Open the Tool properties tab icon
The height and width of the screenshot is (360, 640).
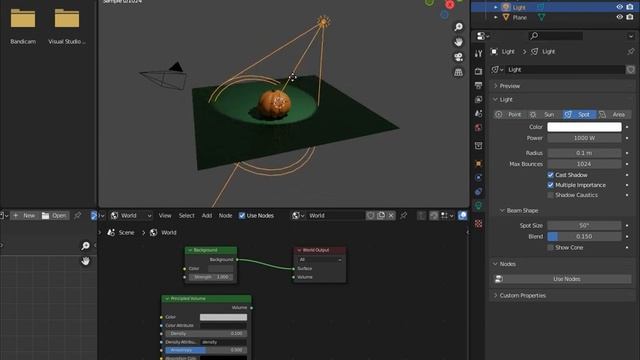478,53
